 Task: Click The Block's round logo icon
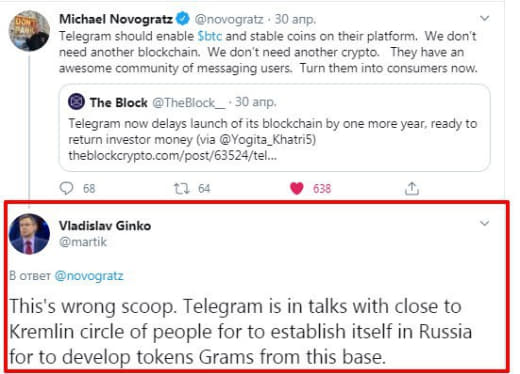coord(76,102)
